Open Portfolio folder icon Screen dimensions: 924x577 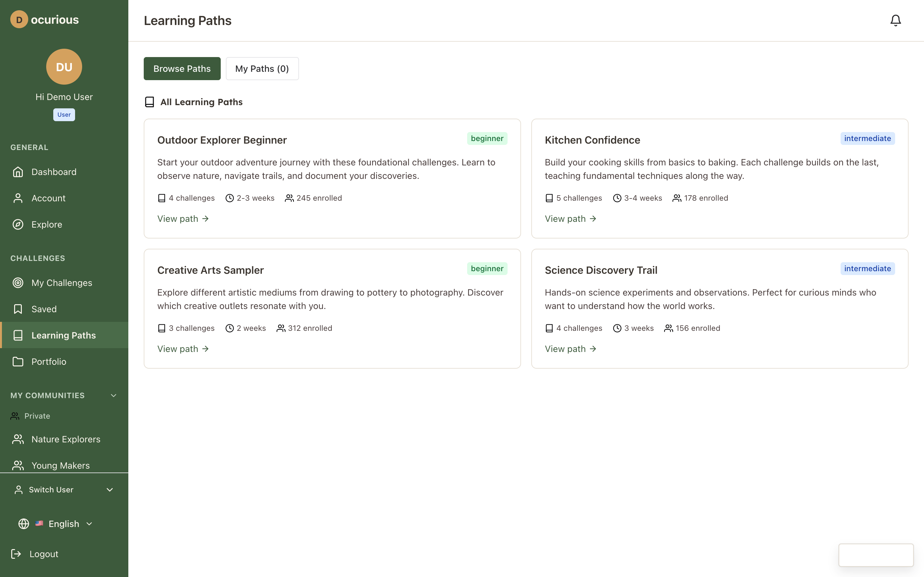(x=18, y=361)
